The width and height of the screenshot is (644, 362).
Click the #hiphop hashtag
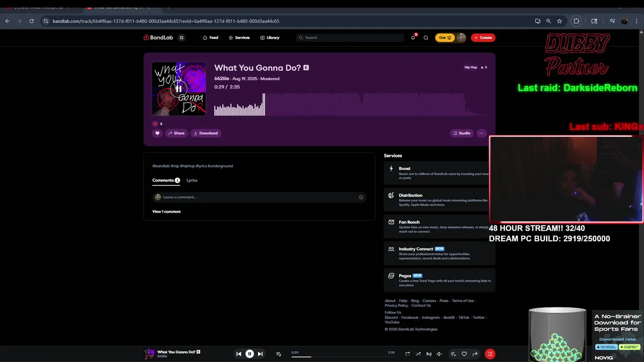pos(188,166)
